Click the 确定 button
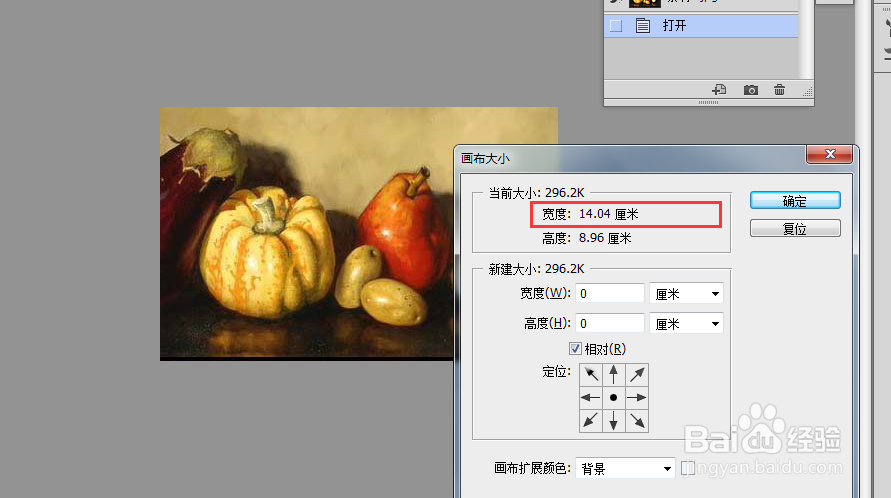The width and height of the screenshot is (891, 498). 795,201
